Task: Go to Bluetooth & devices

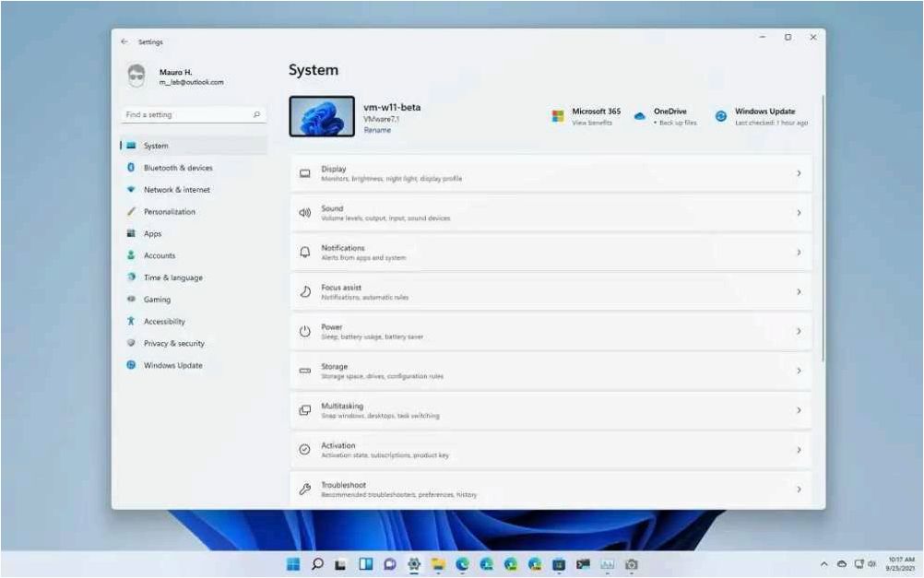Action: point(194,168)
